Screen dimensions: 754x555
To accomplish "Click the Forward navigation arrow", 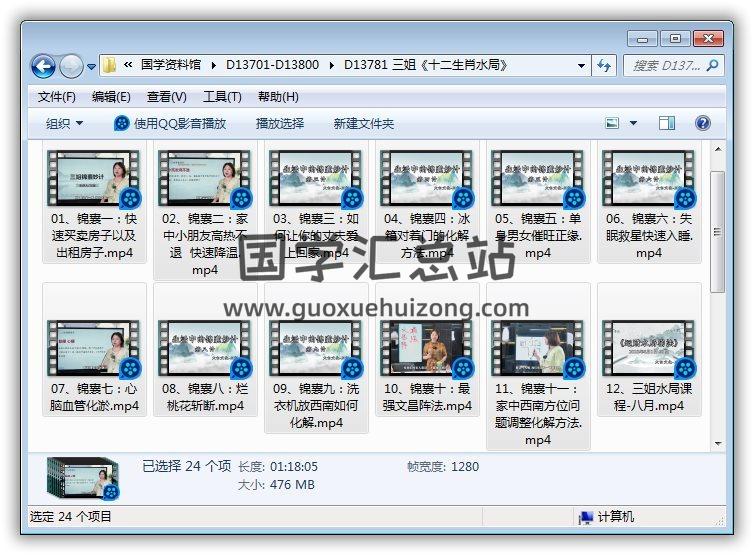I will point(71,66).
